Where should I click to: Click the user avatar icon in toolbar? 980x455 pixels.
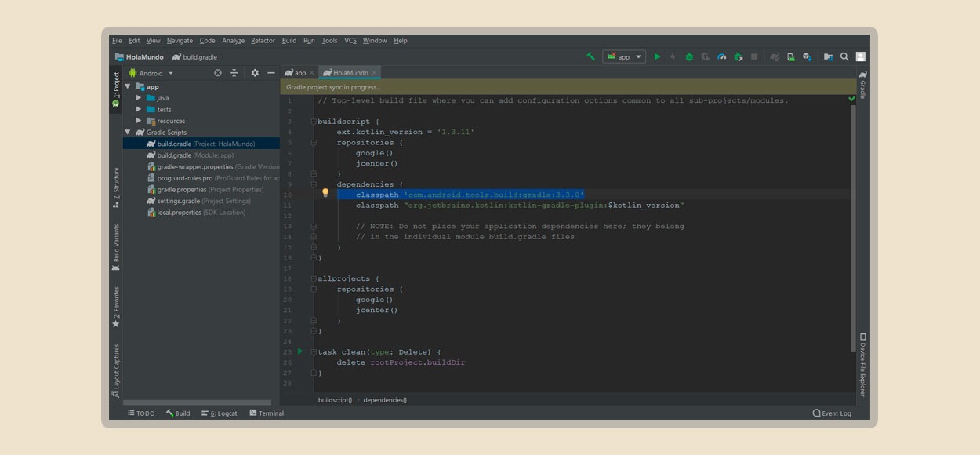(861, 56)
